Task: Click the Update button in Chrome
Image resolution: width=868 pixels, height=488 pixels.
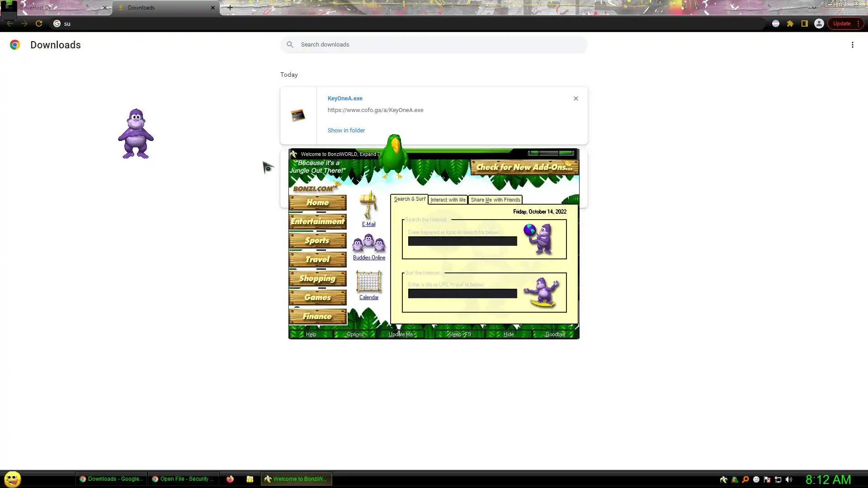Action: (842, 23)
